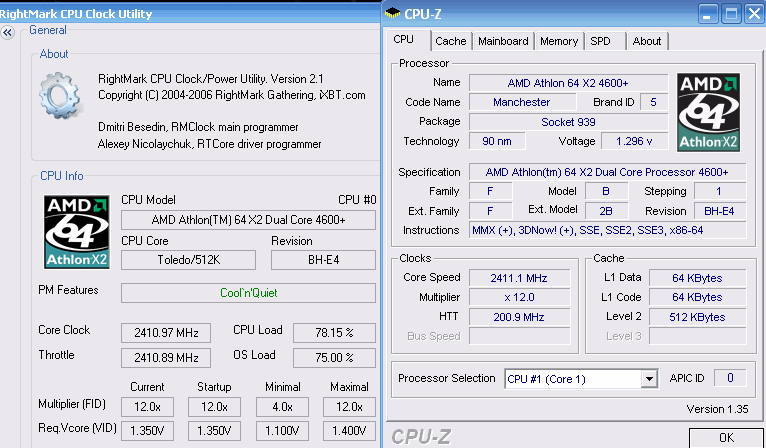Click the L1 Code value 64 KBytes
The image size is (766, 448).
pyautogui.click(x=697, y=297)
